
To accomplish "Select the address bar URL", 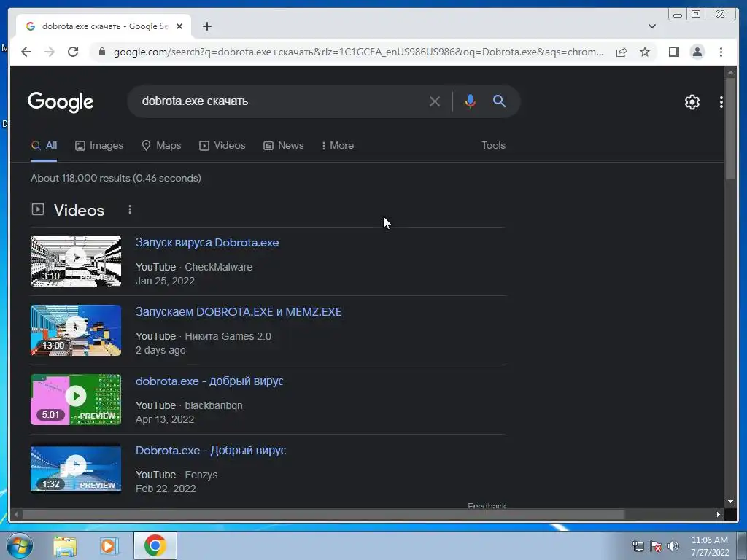I will click(358, 52).
